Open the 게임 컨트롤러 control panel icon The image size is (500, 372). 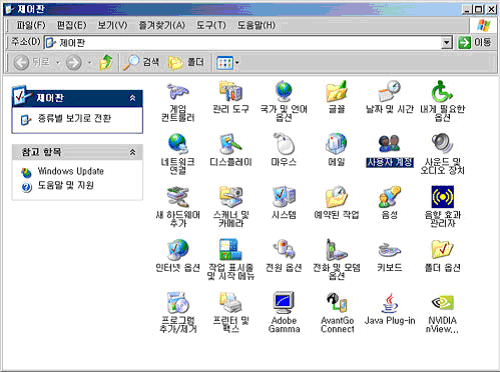pos(178,92)
